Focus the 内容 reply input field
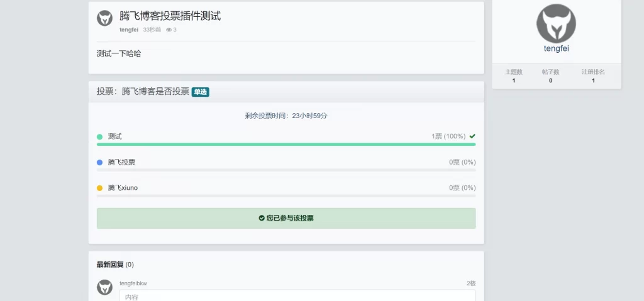644x301 pixels. (x=297, y=295)
